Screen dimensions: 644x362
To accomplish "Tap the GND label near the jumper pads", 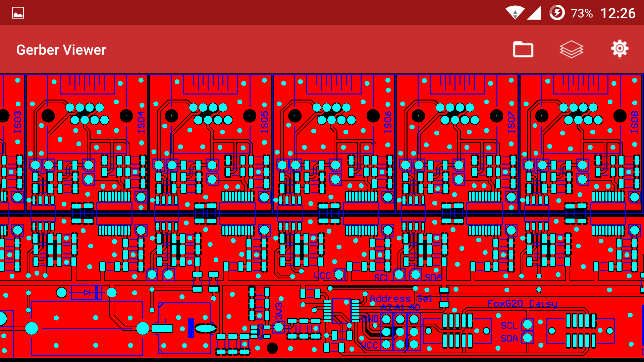I will click(x=370, y=319).
